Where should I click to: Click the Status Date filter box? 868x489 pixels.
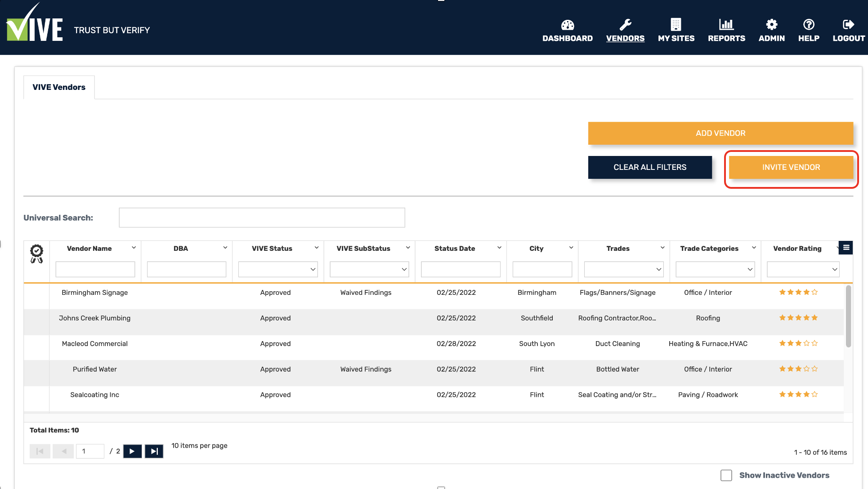461,269
